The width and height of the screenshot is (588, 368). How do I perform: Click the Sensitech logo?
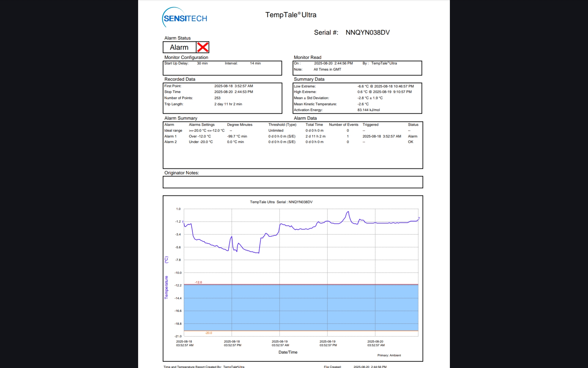[x=185, y=18]
